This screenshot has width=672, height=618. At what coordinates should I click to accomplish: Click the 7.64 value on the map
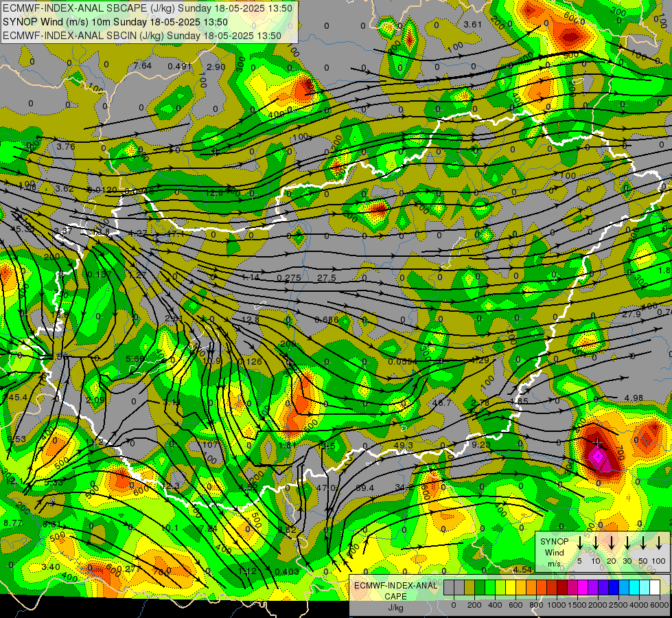(142, 66)
